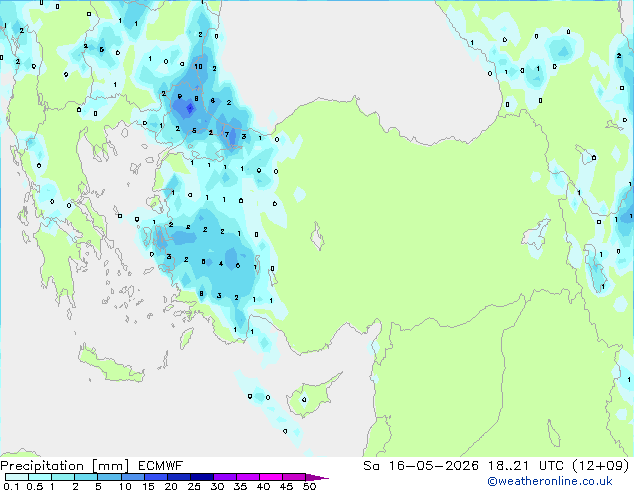Click the legend label '35'
The width and height of the screenshot is (634, 490).
[240, 486]
